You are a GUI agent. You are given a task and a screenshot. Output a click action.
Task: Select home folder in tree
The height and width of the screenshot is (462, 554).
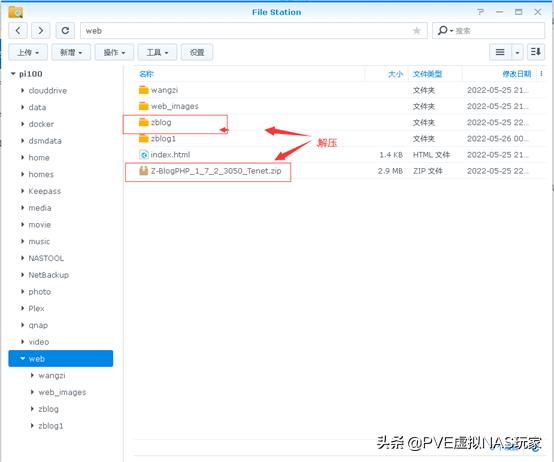click(x=39, y=158)
